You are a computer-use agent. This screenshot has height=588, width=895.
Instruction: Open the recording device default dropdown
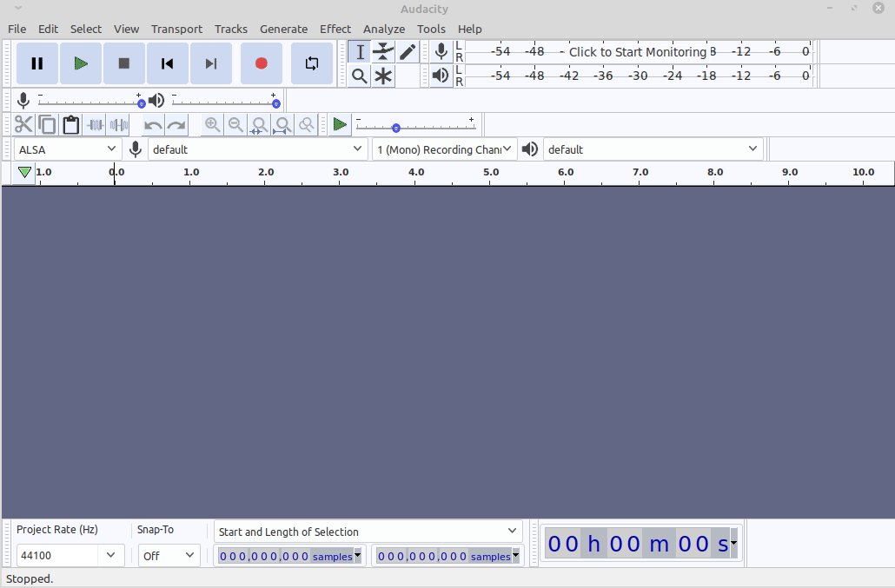pyautogui.click(x=257, y=149)
